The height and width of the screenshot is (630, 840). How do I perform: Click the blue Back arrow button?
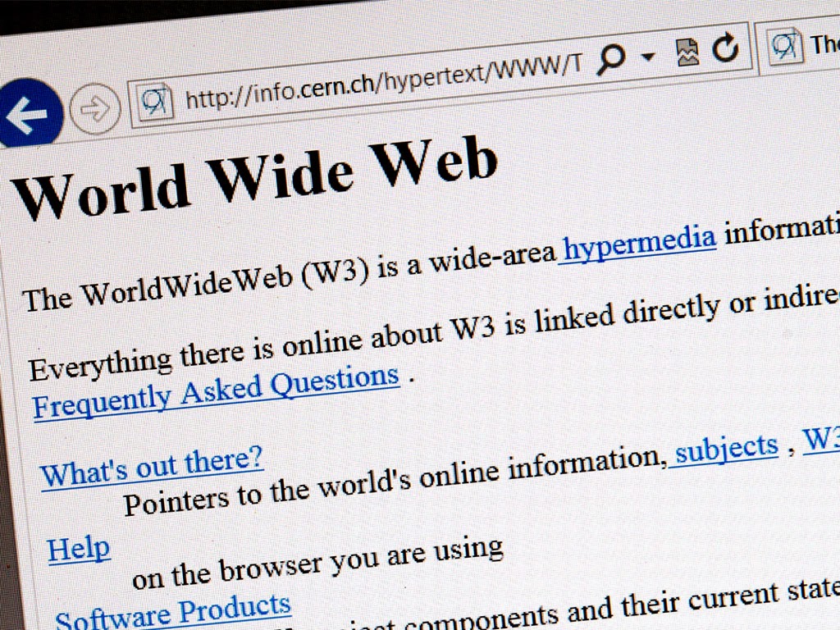pyautogui.click(x=28, y=113)
